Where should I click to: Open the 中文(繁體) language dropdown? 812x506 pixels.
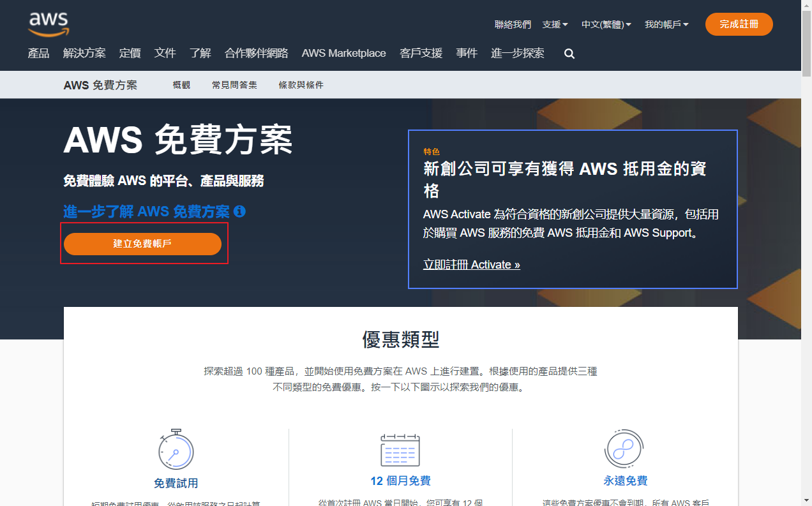pyautogui.click(x=606, y=24)
